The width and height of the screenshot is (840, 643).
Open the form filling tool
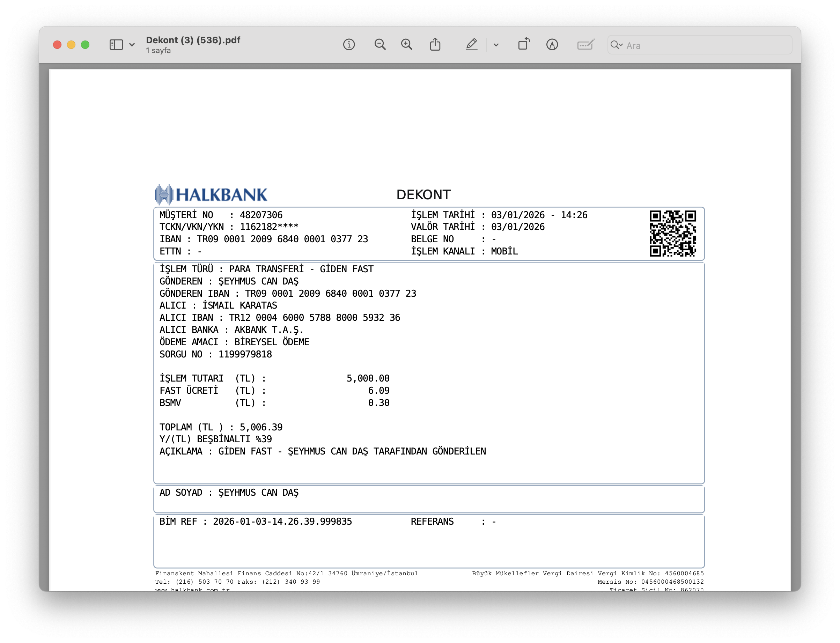point(585,45)
